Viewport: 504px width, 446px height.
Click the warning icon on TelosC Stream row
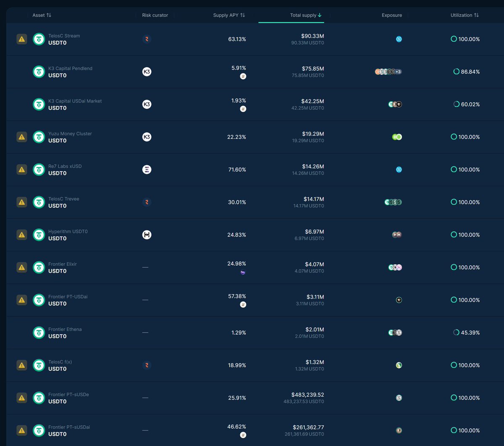[x=22, y=39]
